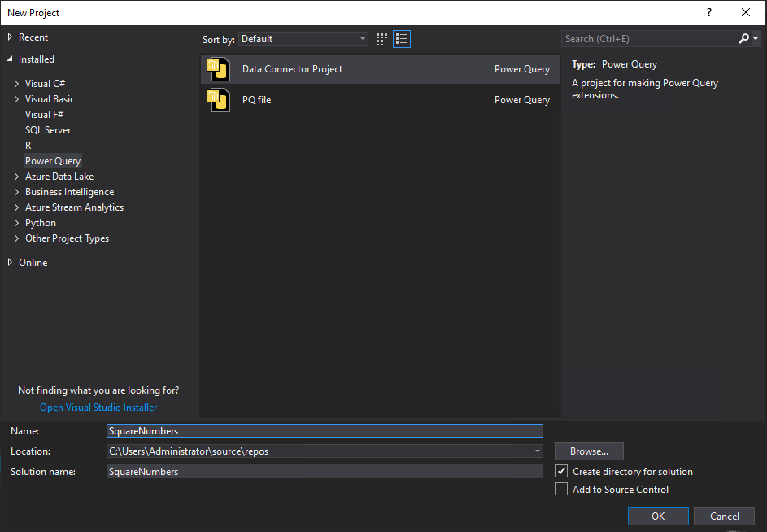The image size is (767, 532).
Task: Expand the Azure Data Lake node
Action: [16, 177]
